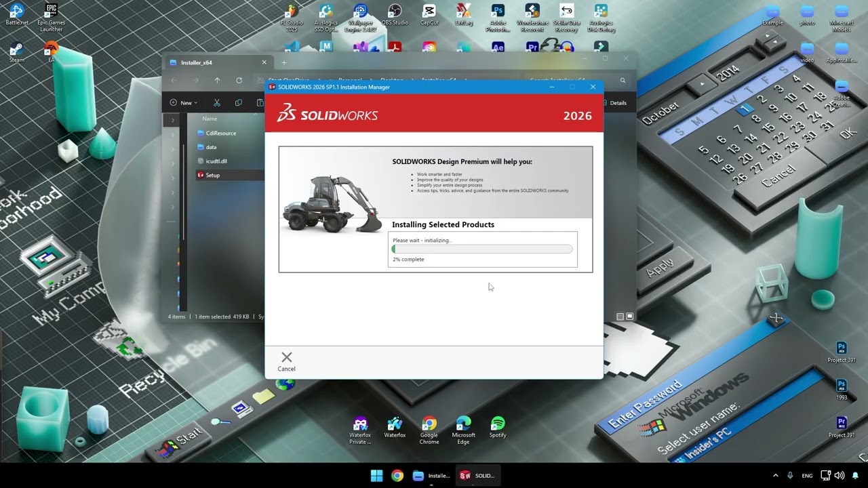Open the New dropdown in File Explorer
The height and width of the screenshot is (488, 868).
[184, 103]
